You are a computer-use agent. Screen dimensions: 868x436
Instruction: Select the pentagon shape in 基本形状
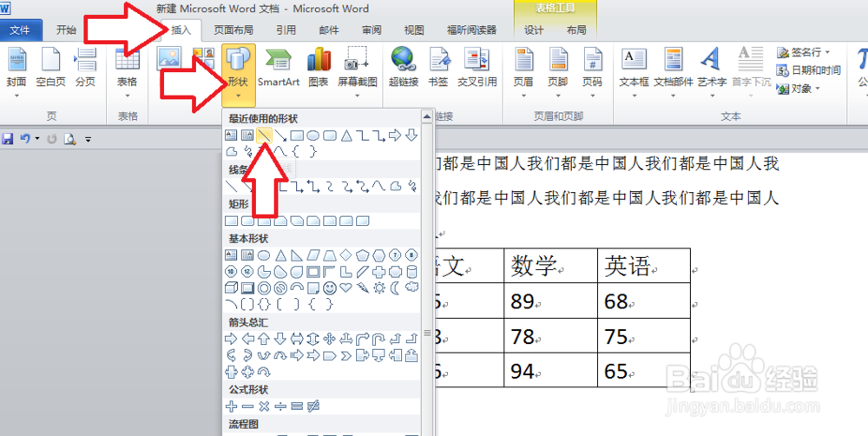[362, 255]
